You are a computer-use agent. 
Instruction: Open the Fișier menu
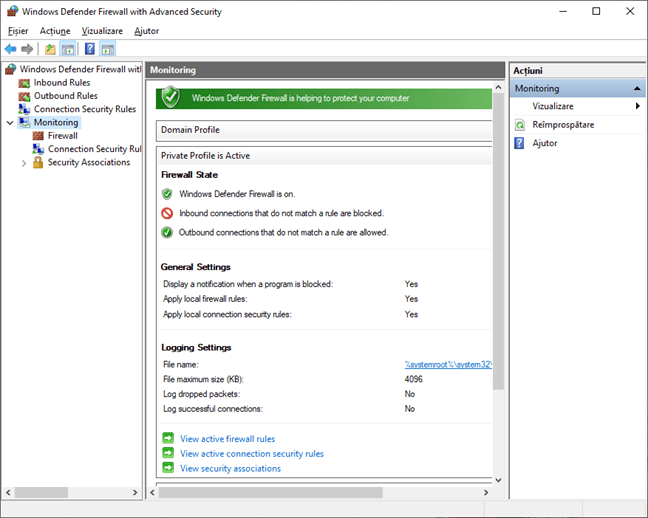pyautogui.click(x=18, y=31)
